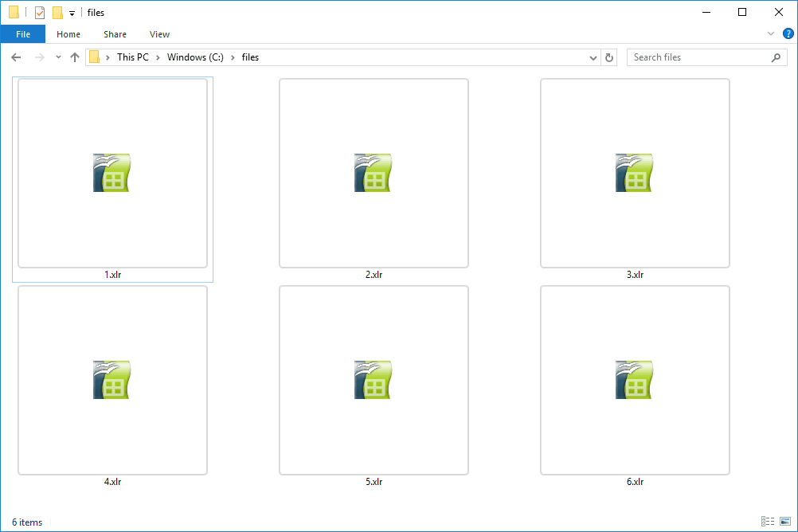
Task: Go forward in folder history
Action: (39, 57)
